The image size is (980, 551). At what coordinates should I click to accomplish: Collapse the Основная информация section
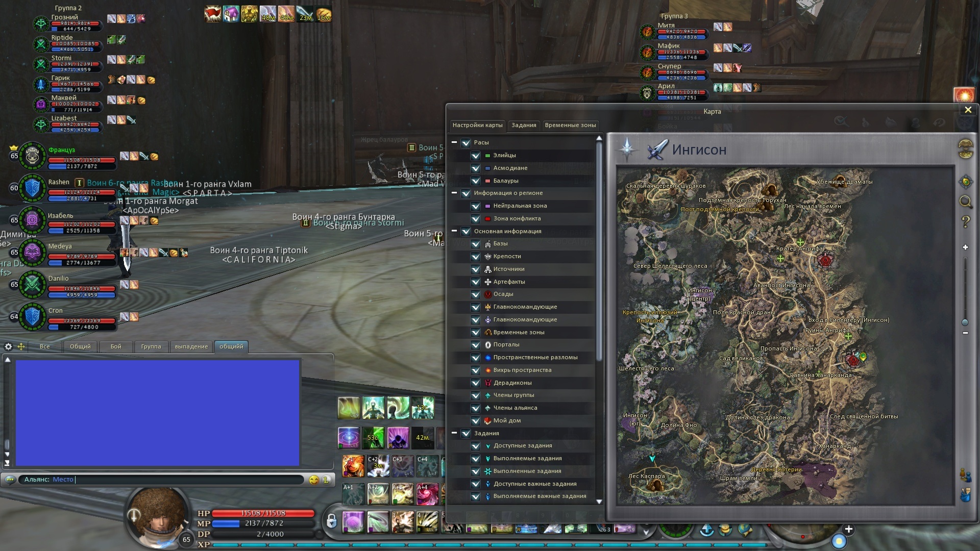tap(454, 231)
